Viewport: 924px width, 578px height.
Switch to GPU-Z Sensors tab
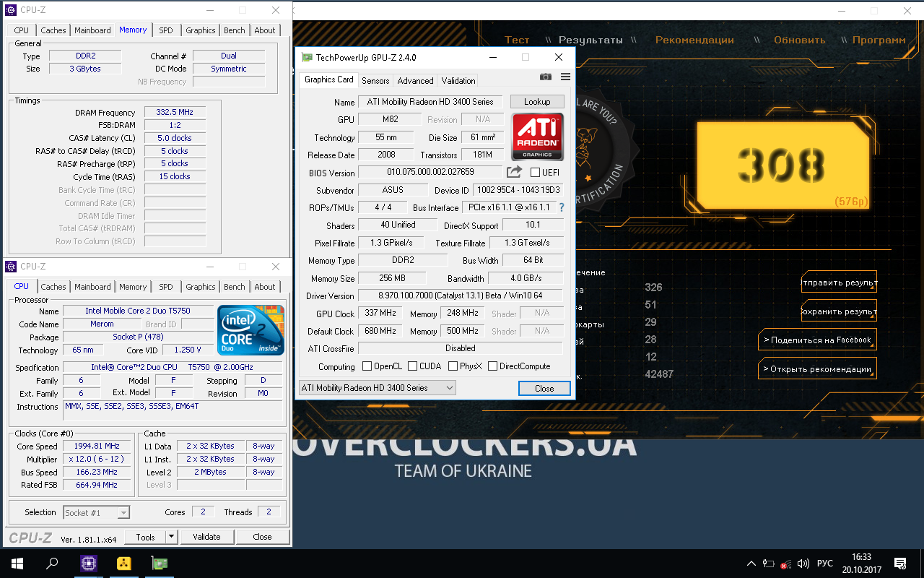[x=375, y=81]
